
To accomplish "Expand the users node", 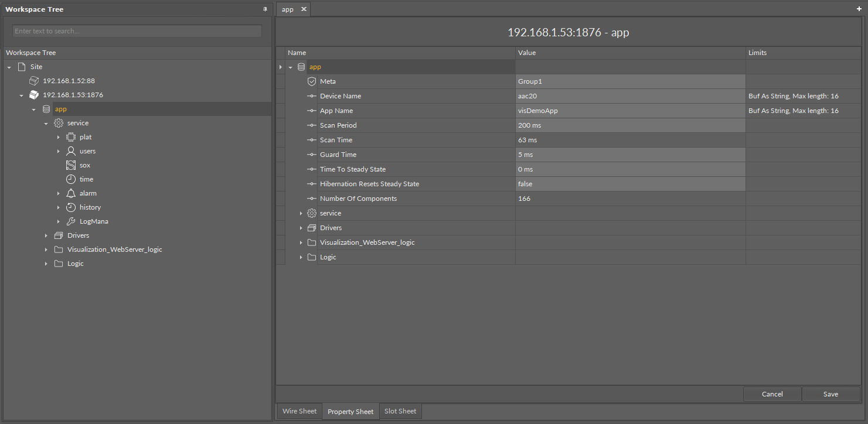I will click(x=59, y=151).
